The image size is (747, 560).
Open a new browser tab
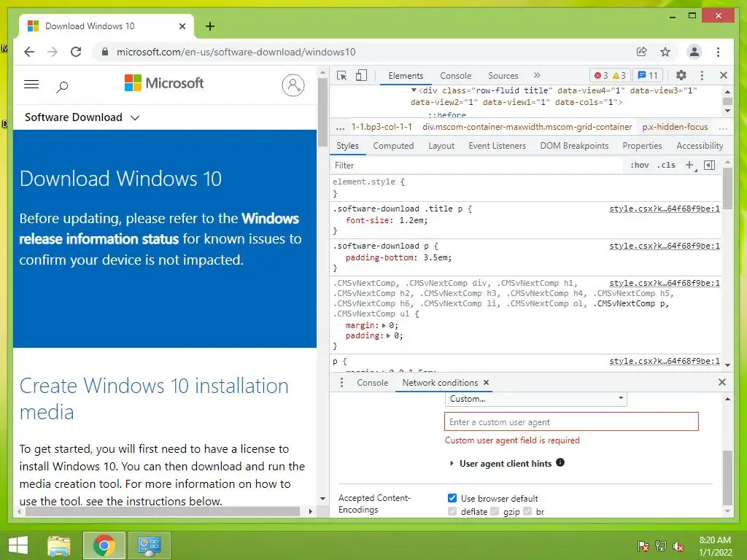click(x=210, y=26)
